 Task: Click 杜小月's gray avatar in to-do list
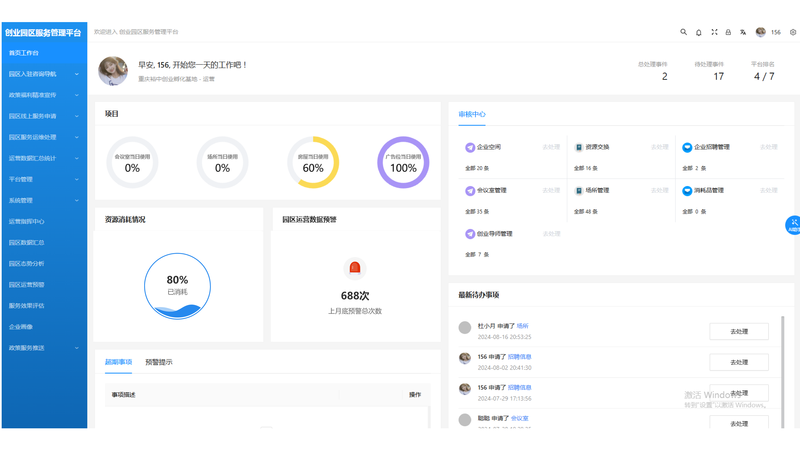click(x=464, y=328)
